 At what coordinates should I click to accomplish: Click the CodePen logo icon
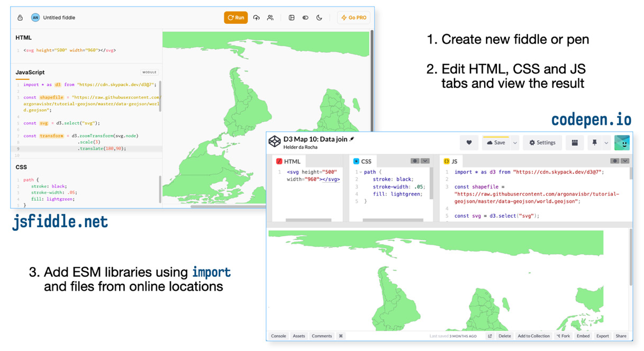275,141
